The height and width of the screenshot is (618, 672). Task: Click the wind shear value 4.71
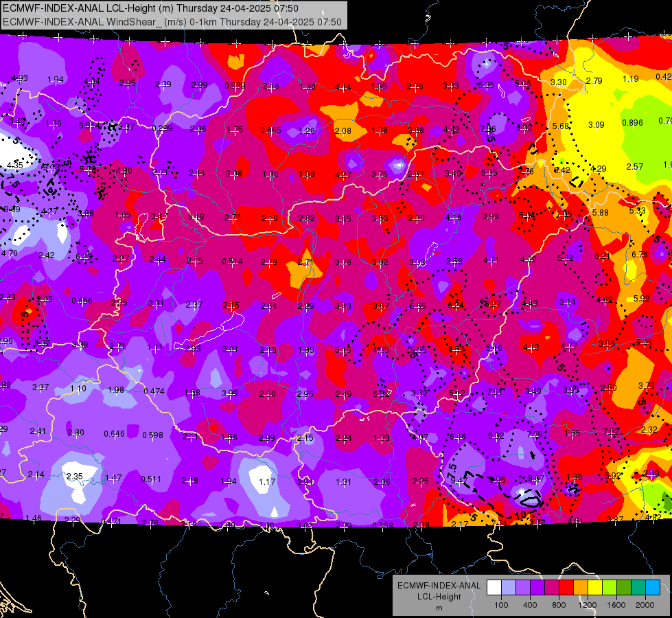point(491,260)
